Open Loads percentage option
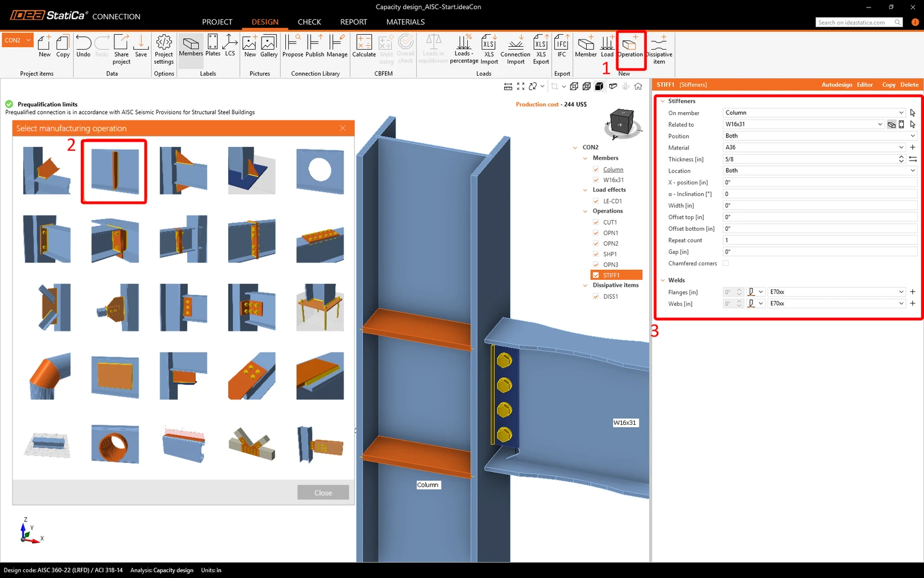This screenshot has width=924, height=578. [464, 49]
